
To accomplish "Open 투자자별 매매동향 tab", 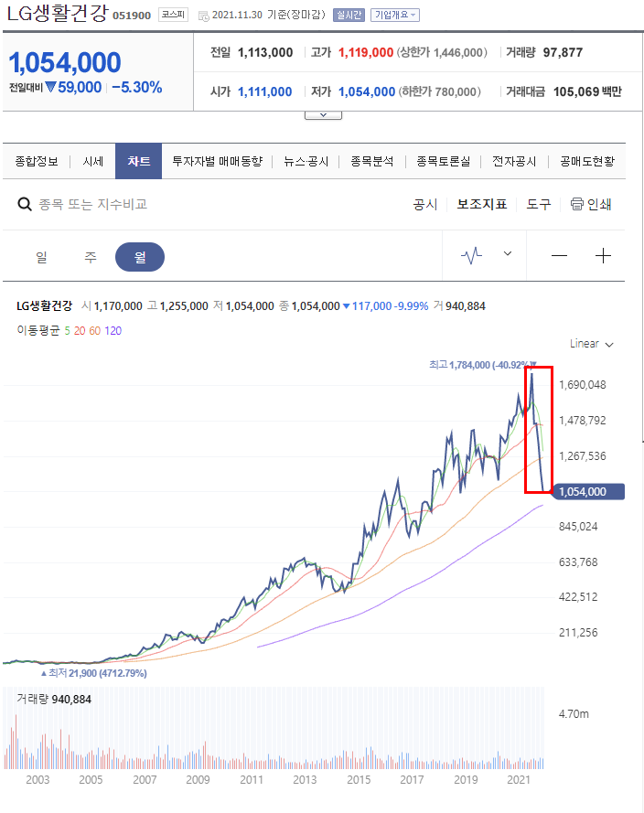I will 218,161.
